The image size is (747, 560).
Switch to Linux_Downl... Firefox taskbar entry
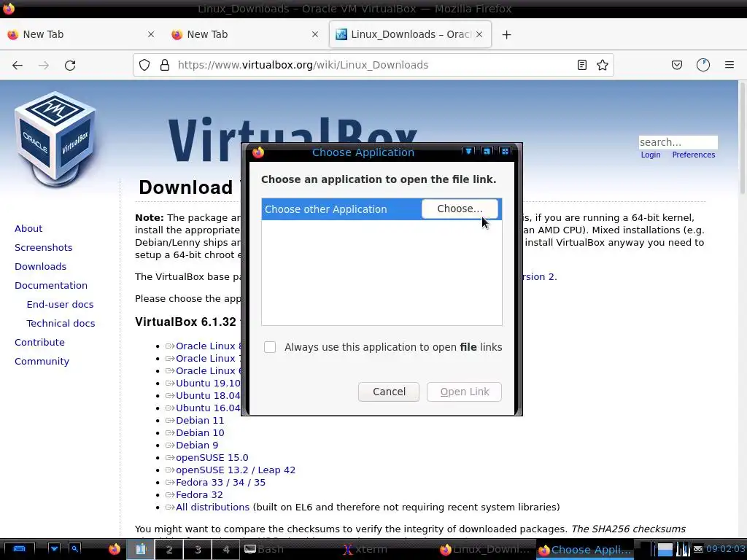tap(487, 550)
